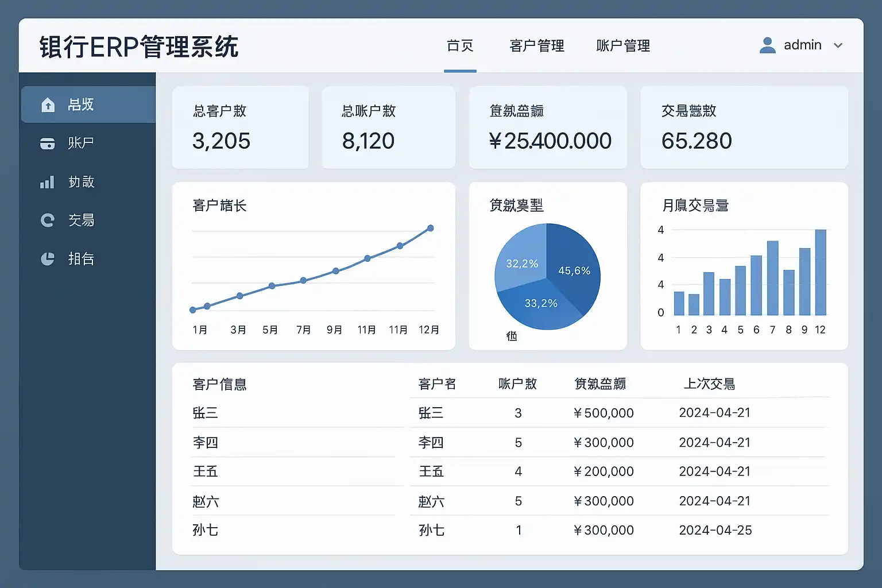
Task: Expand the admin dropdown chevron
Action: point(838,45)
